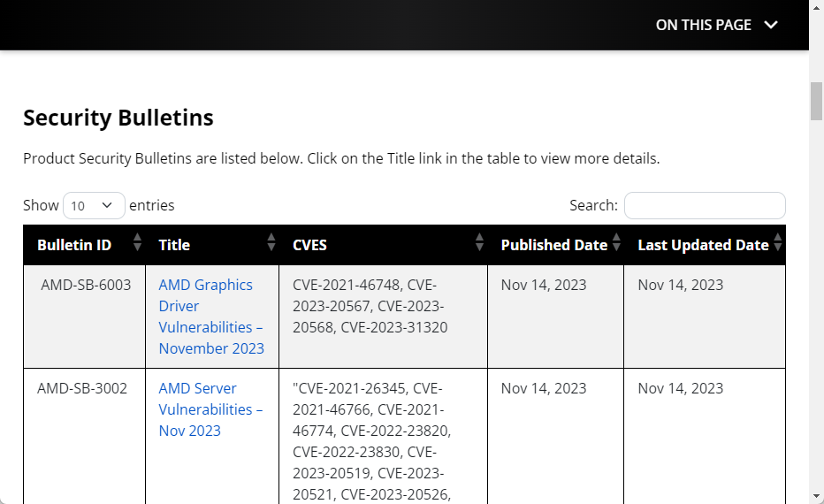The image size is (824, 504).
Task: Open the On This Page menu
Action: tap(703, 25)
